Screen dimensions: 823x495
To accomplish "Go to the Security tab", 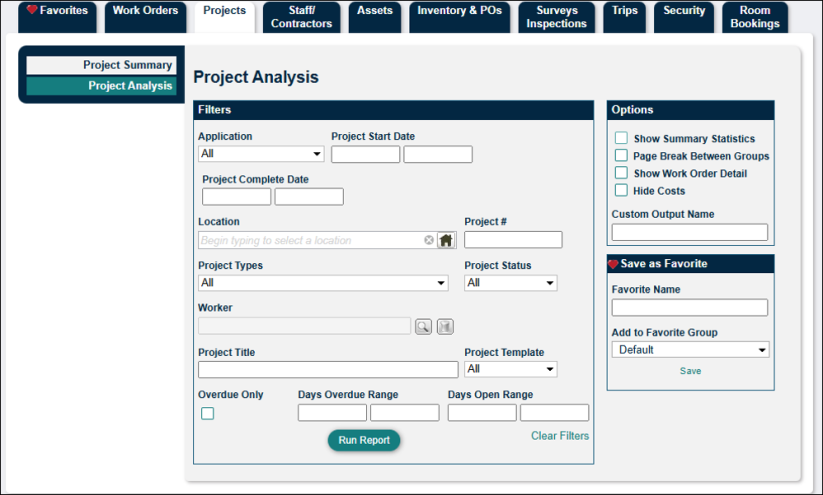I will tap(684, 17).
